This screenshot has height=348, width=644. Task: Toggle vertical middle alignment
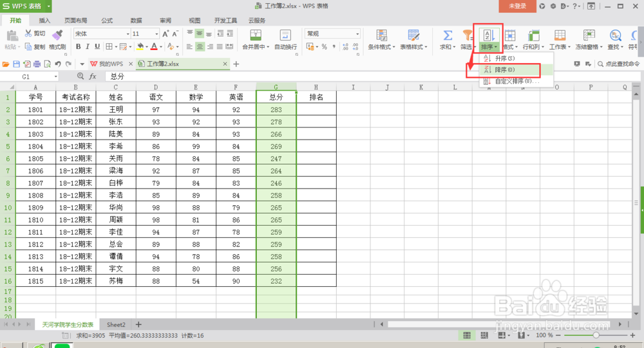point(199,33)
